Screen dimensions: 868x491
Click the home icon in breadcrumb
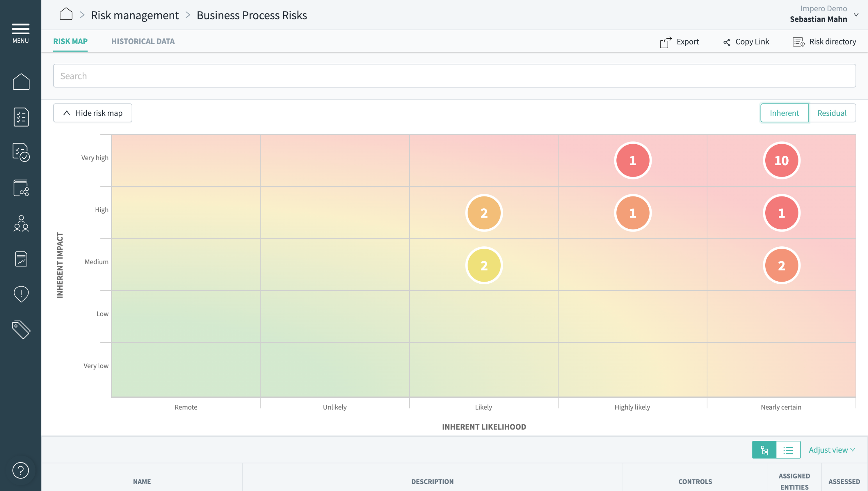point(66,15)
